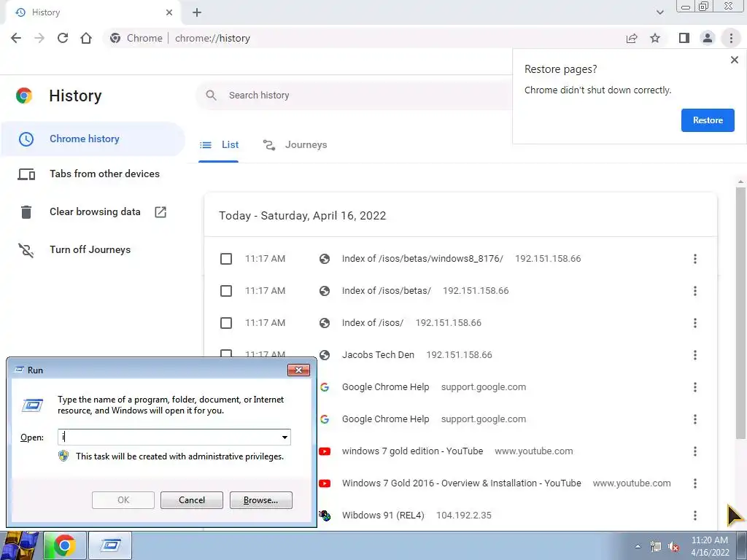Image resolution: width=747 pixels, height=560 pixels.
Task: Dismiss the Restore pages popup
Action: (x=734, y=60)
